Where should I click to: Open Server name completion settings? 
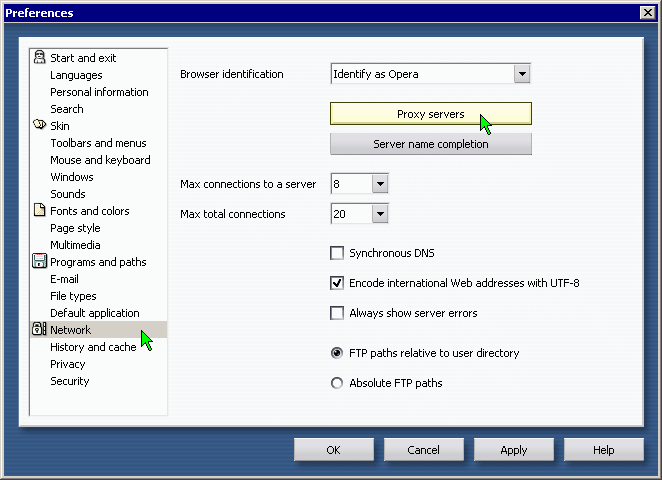pos(431,144)
